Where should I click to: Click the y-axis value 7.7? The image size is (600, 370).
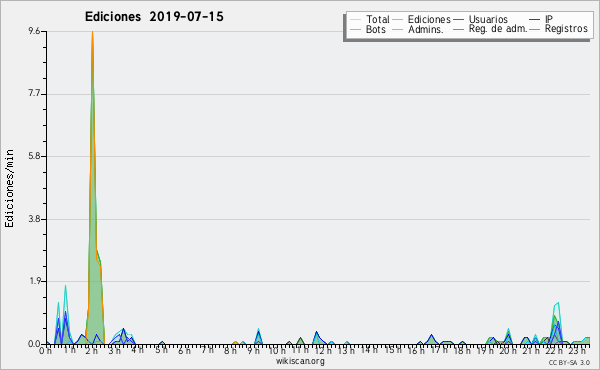coord(34,94)
